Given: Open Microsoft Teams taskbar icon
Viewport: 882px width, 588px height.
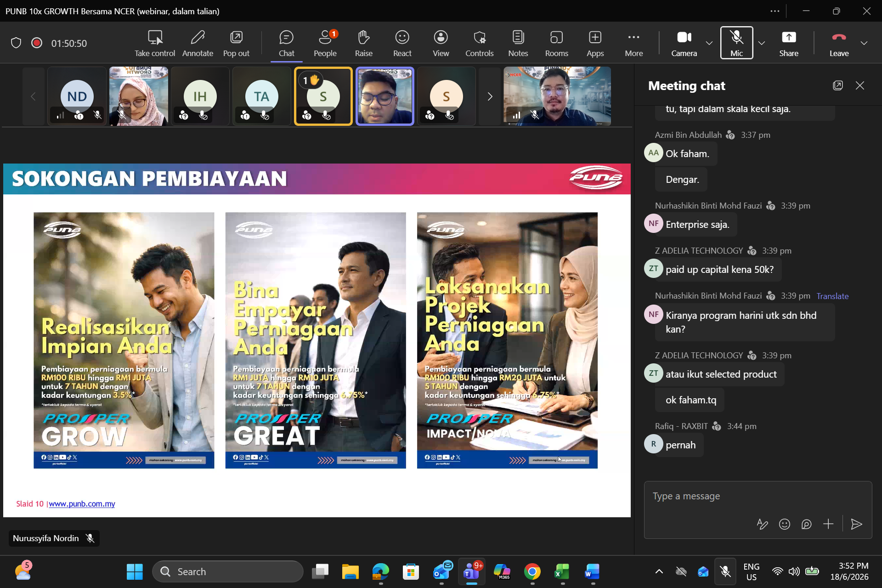Looking at the screenshot, I should coord(472,571).
